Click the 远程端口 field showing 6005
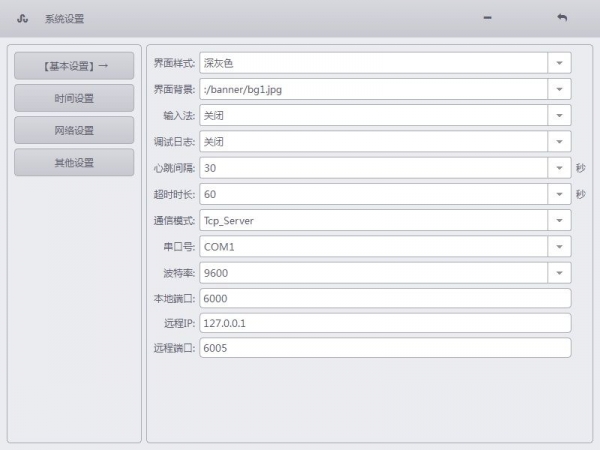 tap(385, 348)
